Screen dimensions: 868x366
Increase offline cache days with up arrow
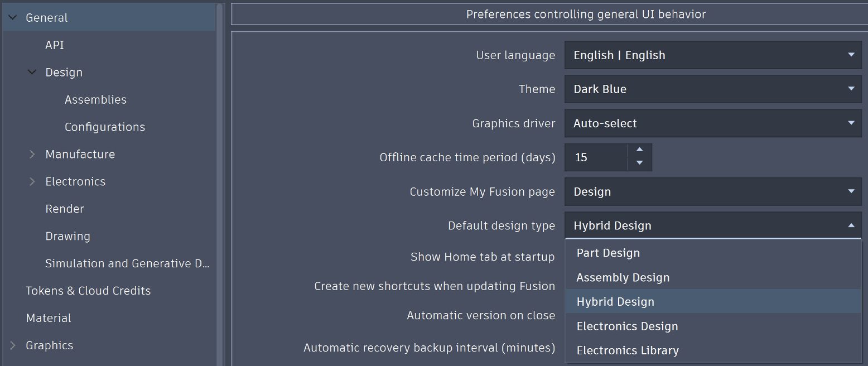point(640,150)
